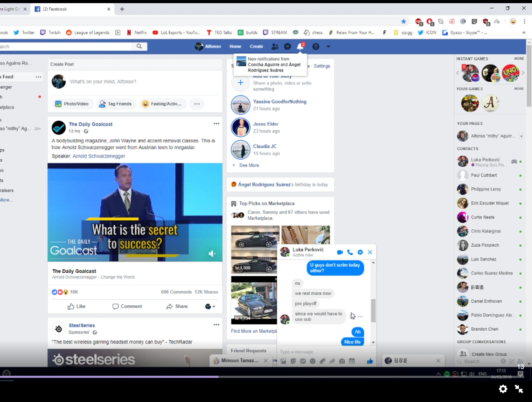Open SteelSeries sponsored post options menu
This screenshot has width=532, height=402.
[216, 325]
